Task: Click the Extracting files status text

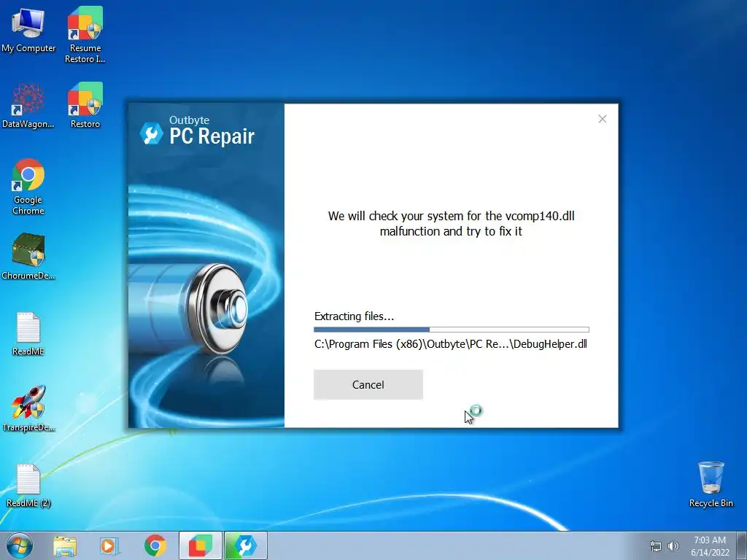Action: (354, 316)
